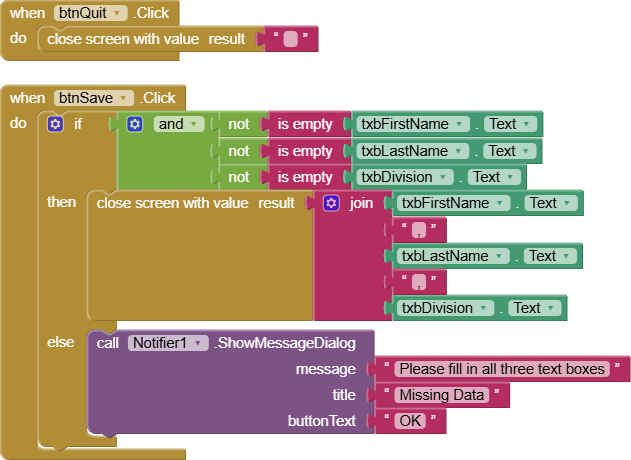The width and height of the screenshot is (631, 460).
Task: Open the gear mutator on the and block
Action: click(135, 124)
